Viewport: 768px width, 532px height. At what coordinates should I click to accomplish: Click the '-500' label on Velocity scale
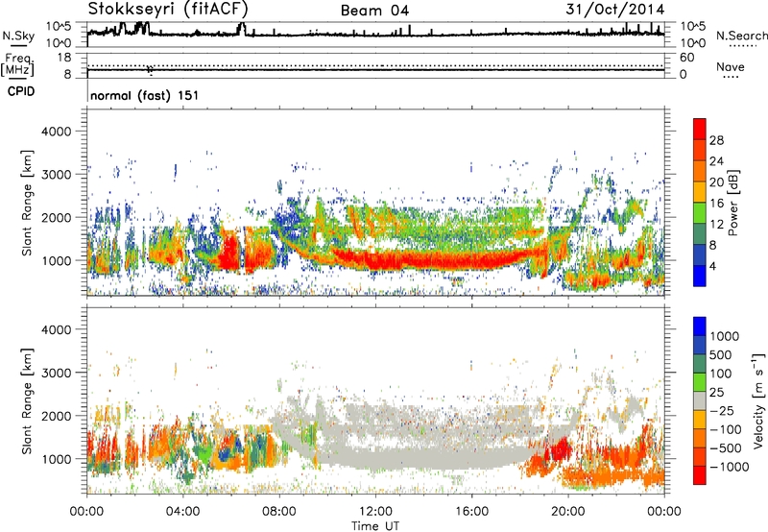click(x=726, y=447)
